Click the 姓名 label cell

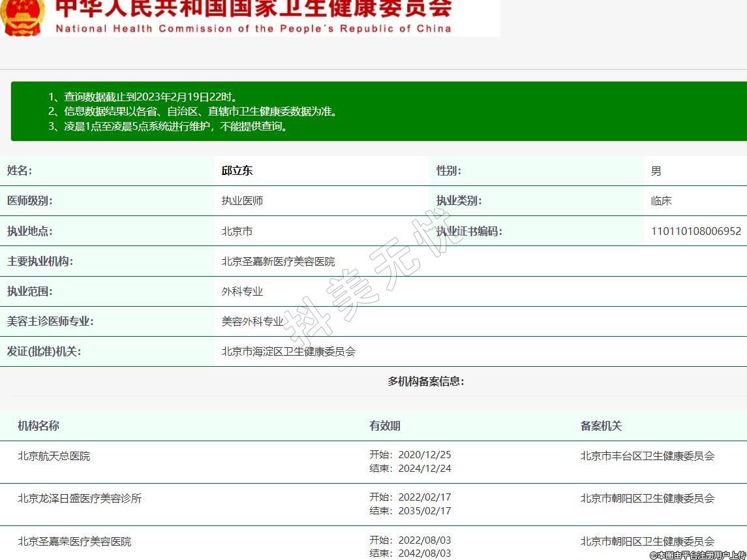(x=20, y=171)
